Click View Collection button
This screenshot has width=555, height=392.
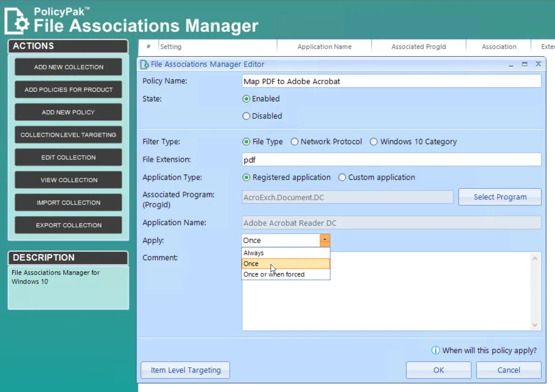[x=68, y=180]
